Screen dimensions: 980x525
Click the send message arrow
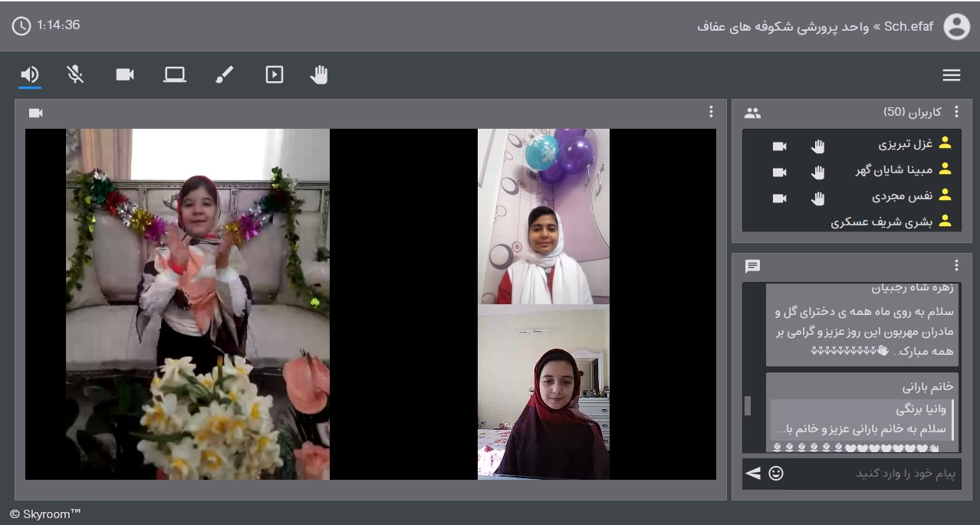point(753,474)
